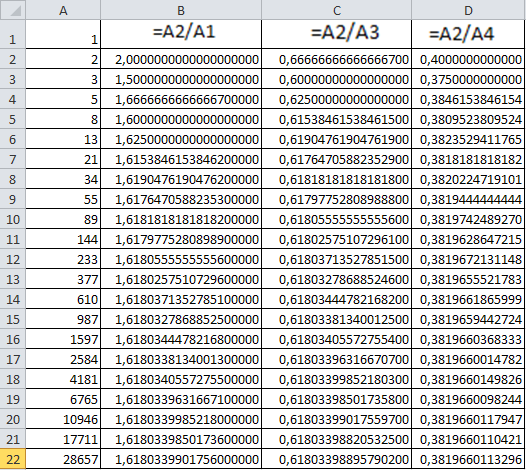
Task: Select row header 1
Action: click(13, 34)
